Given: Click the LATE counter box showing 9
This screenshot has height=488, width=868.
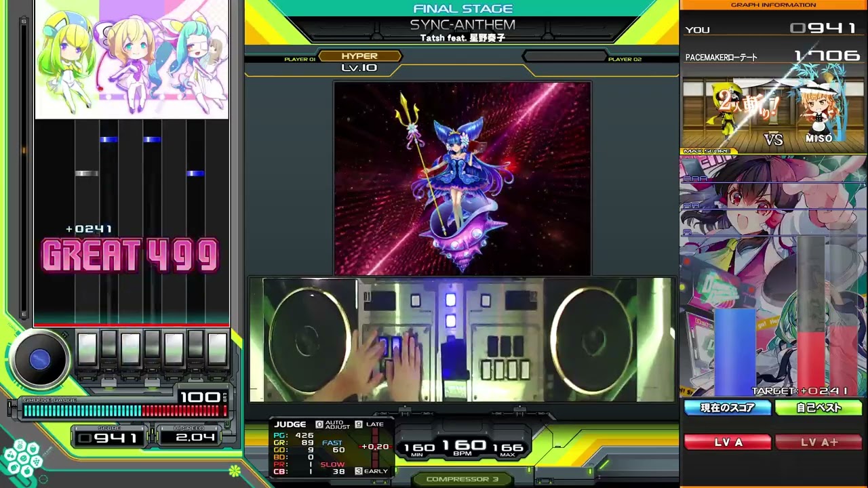Looking at the screenshot, I should pos(358,424).
